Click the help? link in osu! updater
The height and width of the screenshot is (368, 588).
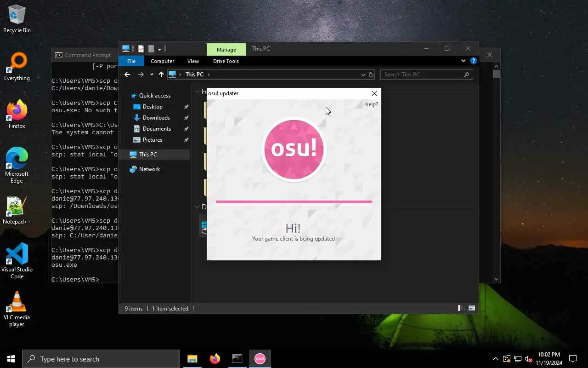[371, 104]
